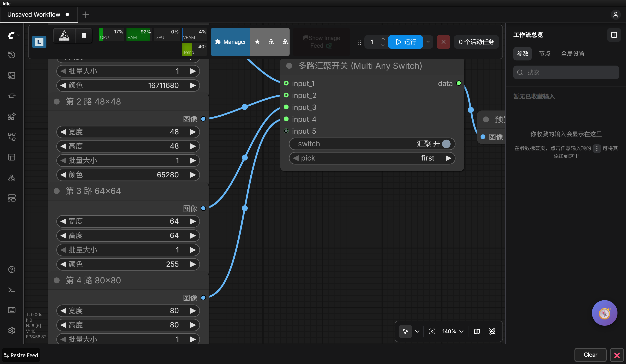The image size is (626, 364).
Task: Click the fit view icon in bottom toolbar
Action: pos(432,331)
